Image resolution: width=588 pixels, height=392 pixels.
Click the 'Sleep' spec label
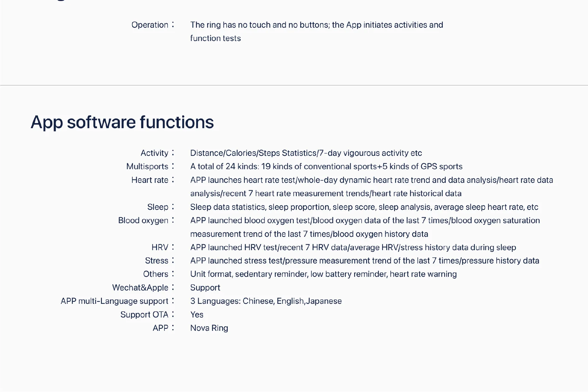(x=158, y=207)
